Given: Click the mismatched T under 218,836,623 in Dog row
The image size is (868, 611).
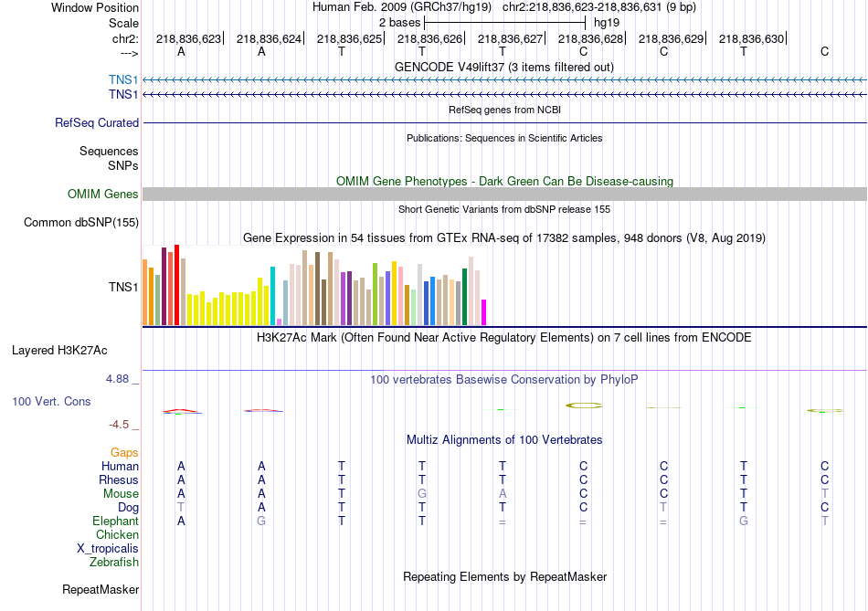Looking at the screenshot, I should 181,508.
